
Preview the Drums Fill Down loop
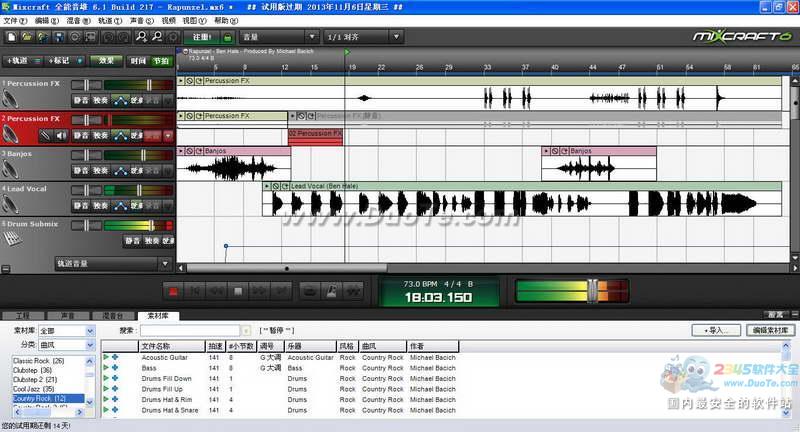point(106,378)
